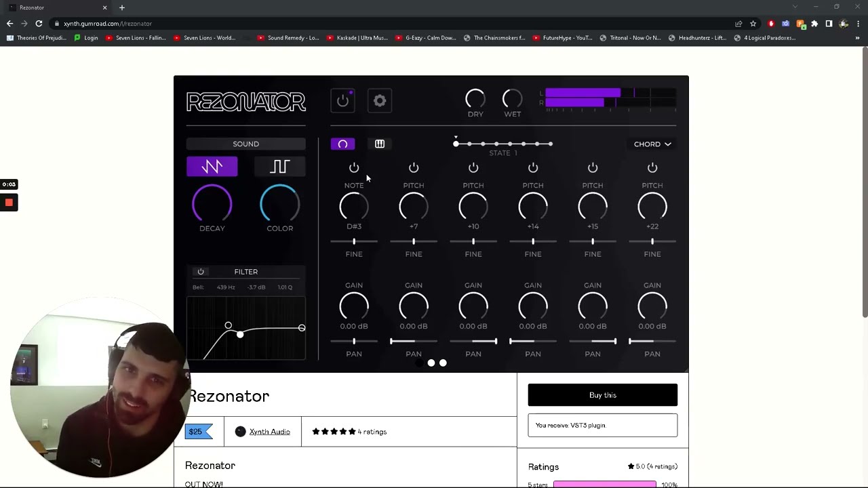Open the Rezonator settings gear
The height and width of the screenshot is (488, 868).
click(380, 101)
